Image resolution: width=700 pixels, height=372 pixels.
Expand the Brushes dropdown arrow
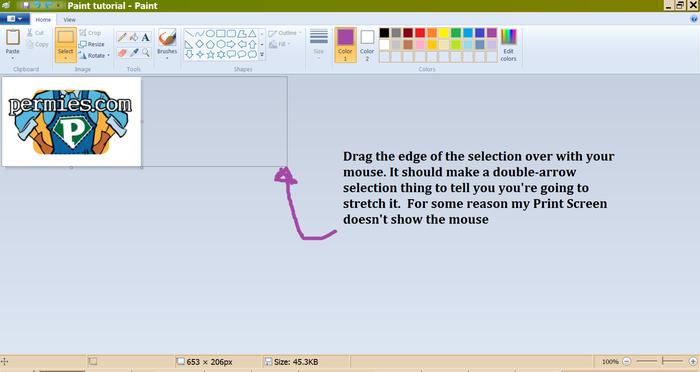[167, 58]
